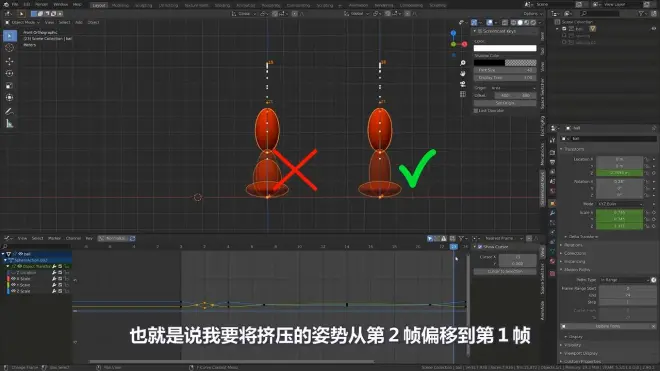The width and height of the screenshot is (660, 371).
Task: Click the outliner filter funnel icon
Action: click(x=641, y=14)
